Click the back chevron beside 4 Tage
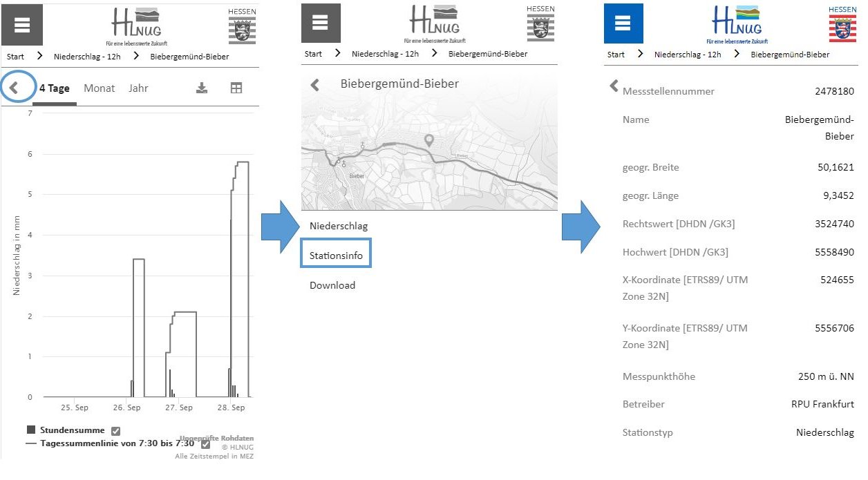 coord(14,88)
